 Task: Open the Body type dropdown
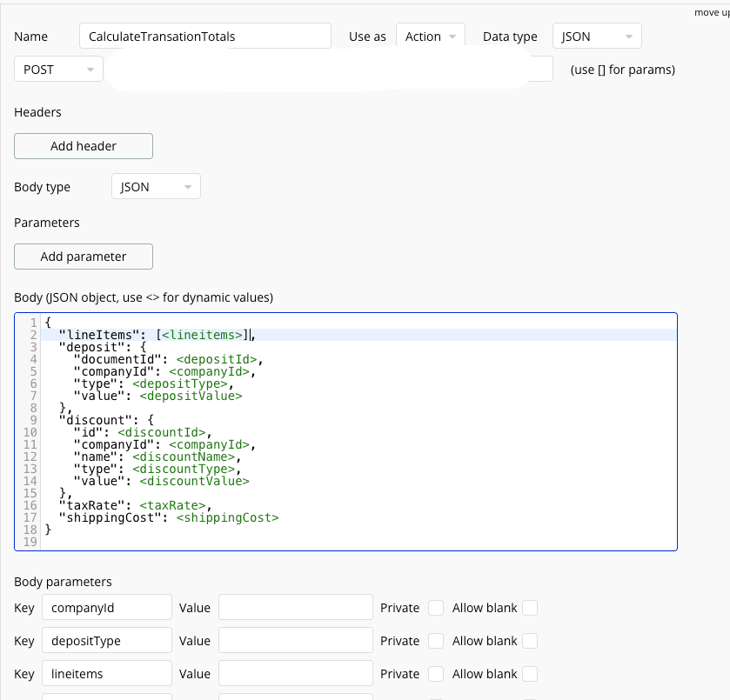(x=155, y=185)
